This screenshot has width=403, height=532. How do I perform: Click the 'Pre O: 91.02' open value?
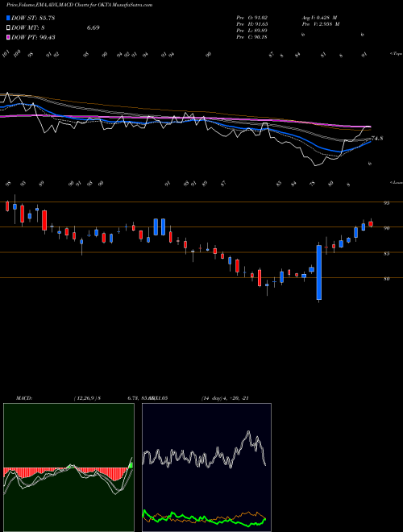click(x=252, y=18)
